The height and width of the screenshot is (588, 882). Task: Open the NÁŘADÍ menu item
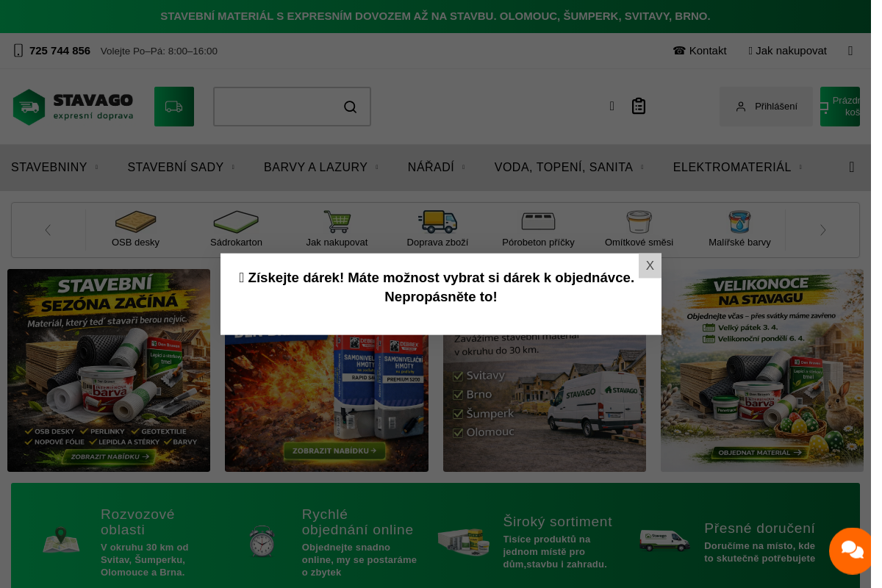point(431,168)
